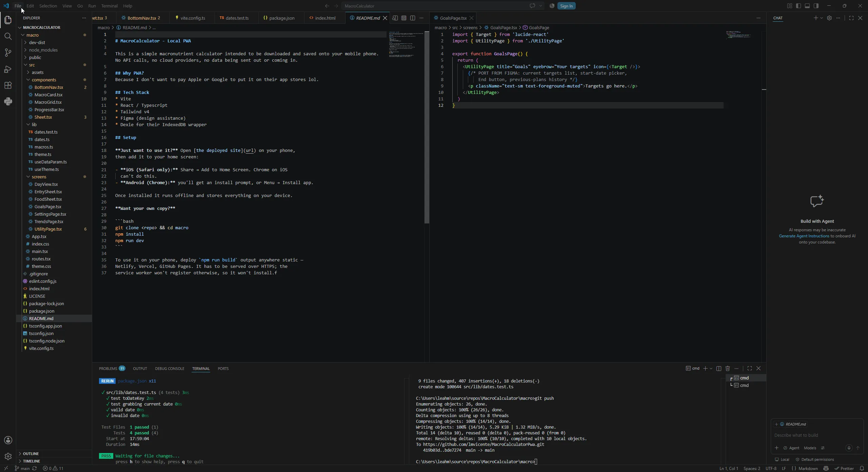The width and height of the screenshot is (868, 472).
Task: Open the Accounts icon in activity bar
Action: click(x=8, y=440)
